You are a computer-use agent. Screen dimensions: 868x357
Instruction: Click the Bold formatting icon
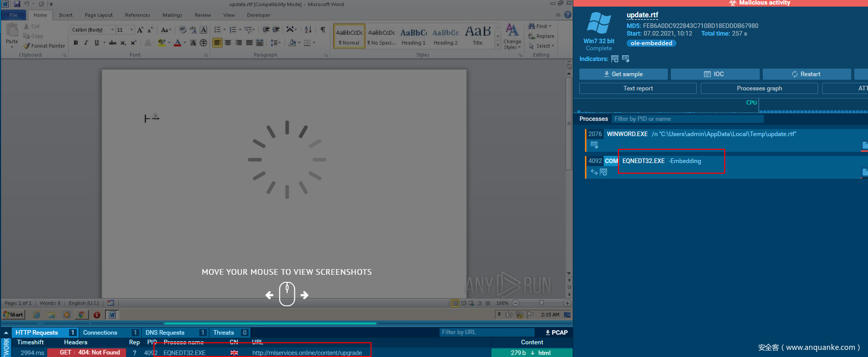click(76, 43)
